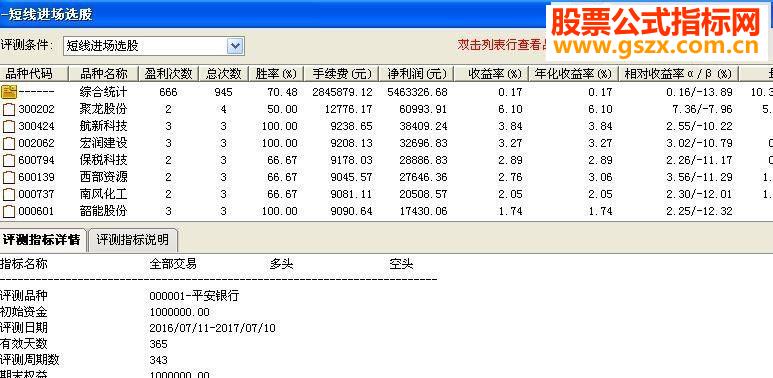773x378 pixels.
Task: Sort by the 品种代码 column header
Action: point(34,74)
